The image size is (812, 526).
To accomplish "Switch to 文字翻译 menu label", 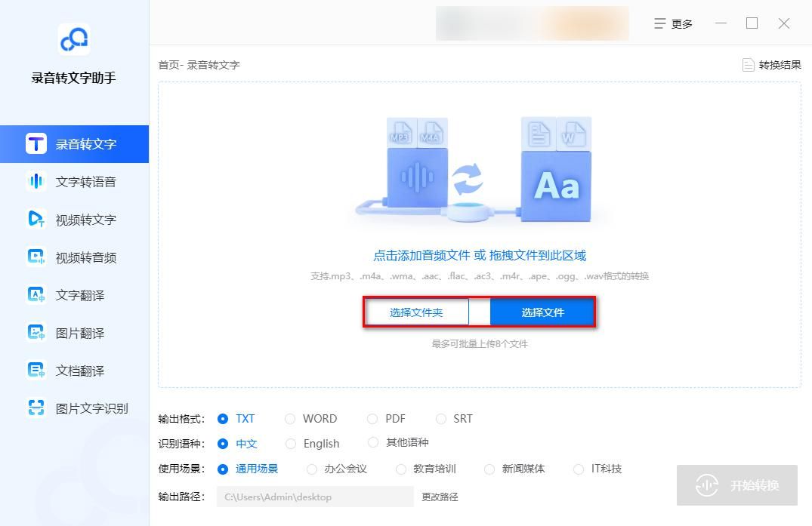I will (x=80, y=295).
